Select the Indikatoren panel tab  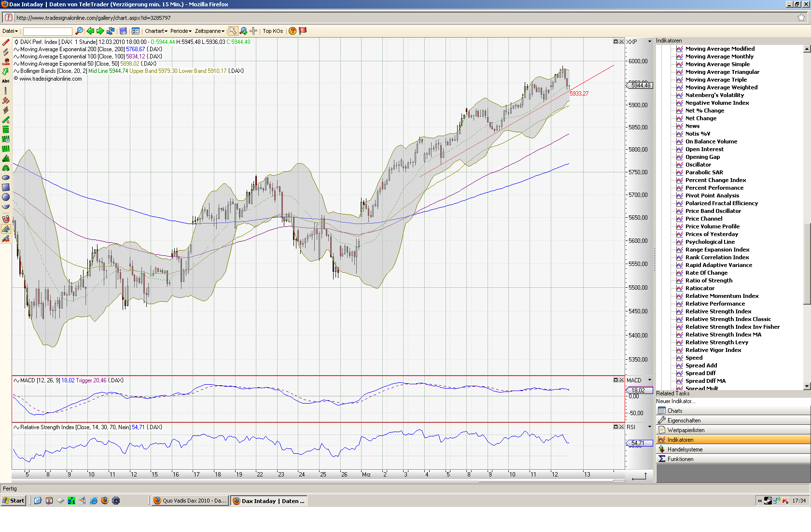[733, 440]
